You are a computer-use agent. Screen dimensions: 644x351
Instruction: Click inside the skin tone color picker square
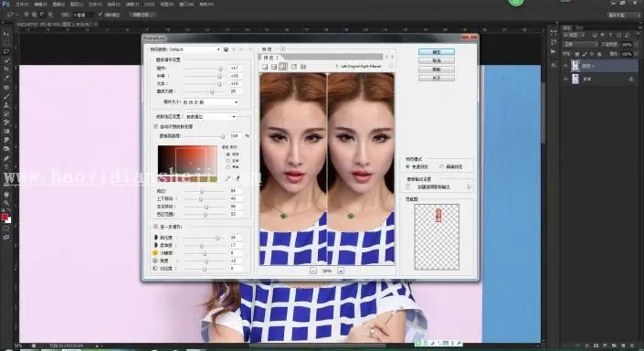(x=187, y=161)
